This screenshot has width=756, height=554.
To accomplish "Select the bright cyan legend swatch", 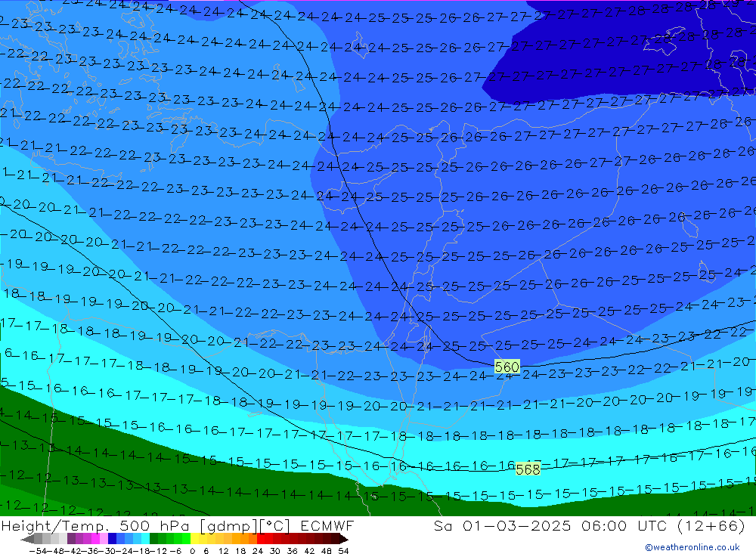I will tap(145, 539).
